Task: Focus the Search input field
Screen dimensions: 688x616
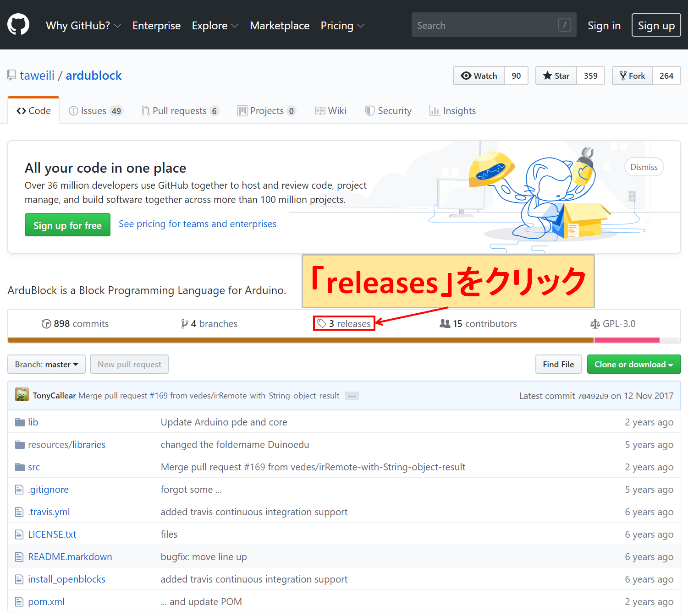Action: (x=486, y=25)
